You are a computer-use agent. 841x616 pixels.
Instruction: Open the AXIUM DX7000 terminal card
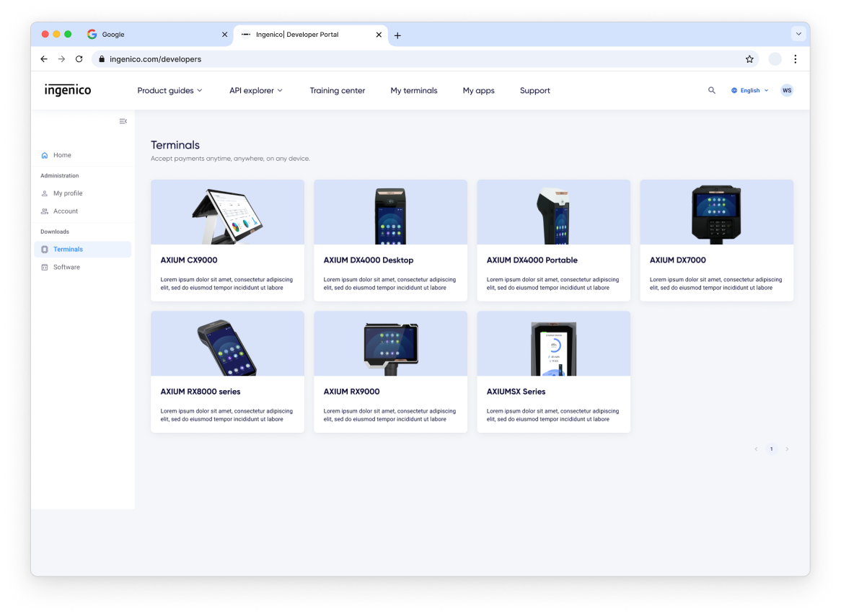point(716,240)
